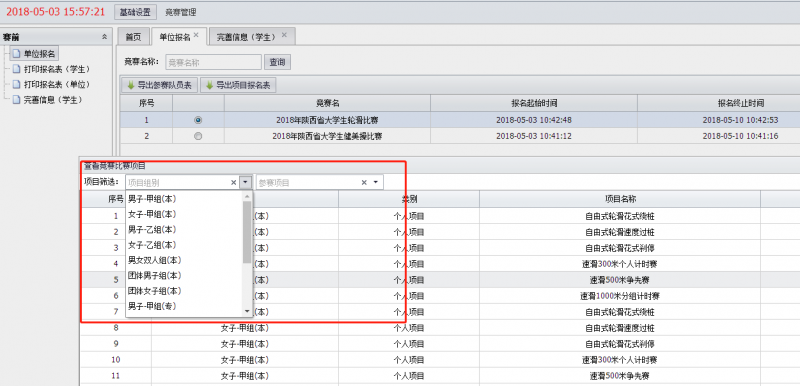Click document icon beside 打印报名表（单位）
This screenshot has height=386, width=800.
point(17,84)
